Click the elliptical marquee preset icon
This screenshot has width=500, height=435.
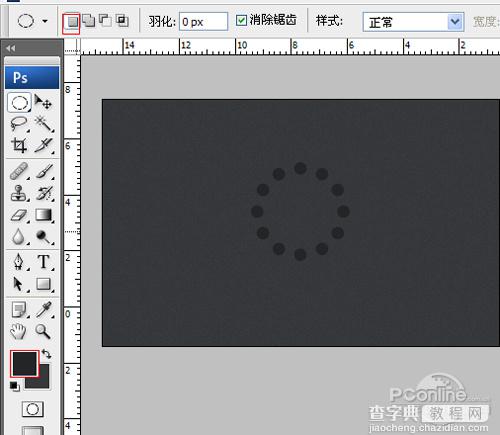[x=26, y=21]
